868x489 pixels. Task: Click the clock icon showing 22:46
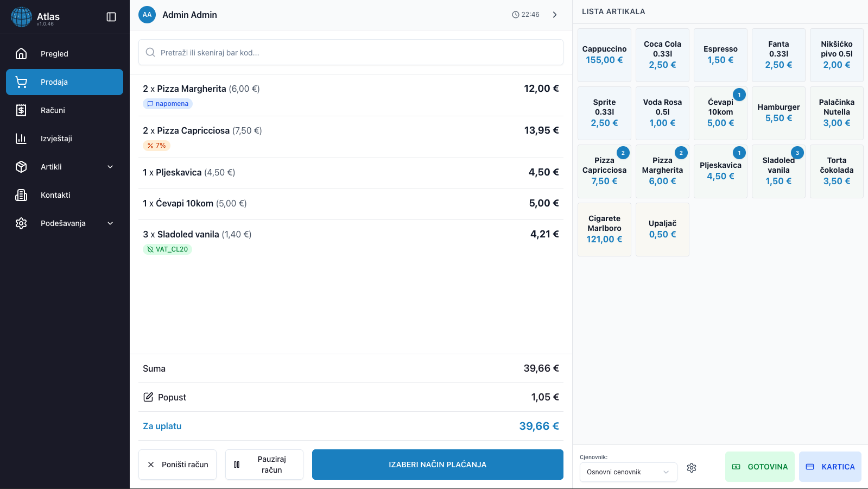click(x=516, y=15)
